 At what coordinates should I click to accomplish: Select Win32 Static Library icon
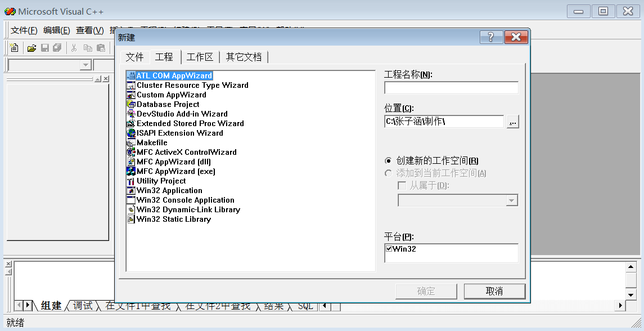(x=131, y=219)
